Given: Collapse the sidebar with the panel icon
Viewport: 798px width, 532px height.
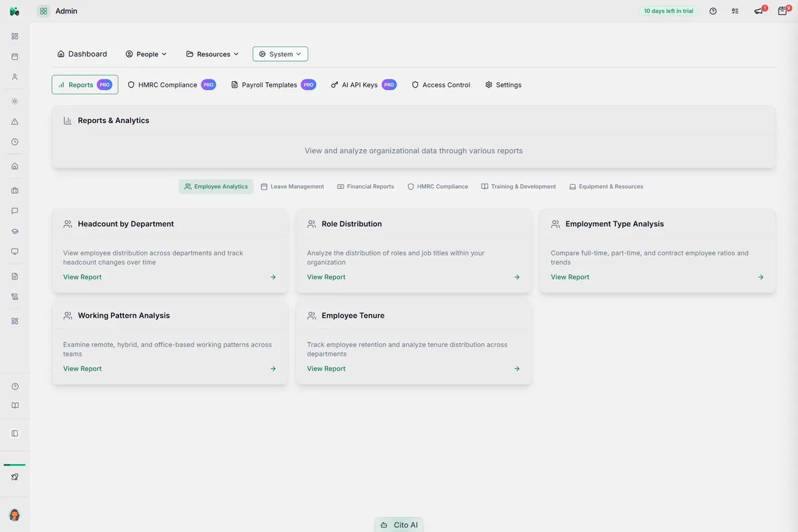Looking at the screenshot, I should pos(15,433).
